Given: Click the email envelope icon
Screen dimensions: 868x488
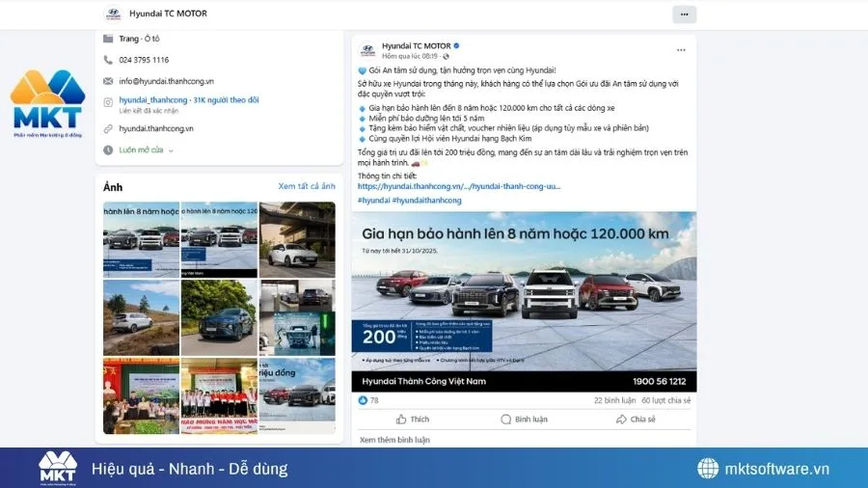Looking at the screenshot, I should click(x=108, y=81).
